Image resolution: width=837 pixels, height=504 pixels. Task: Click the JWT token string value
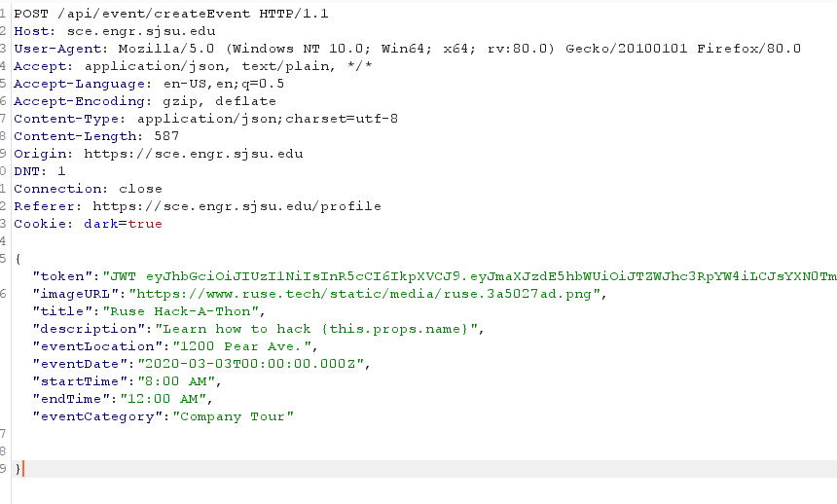pos(467,276)
